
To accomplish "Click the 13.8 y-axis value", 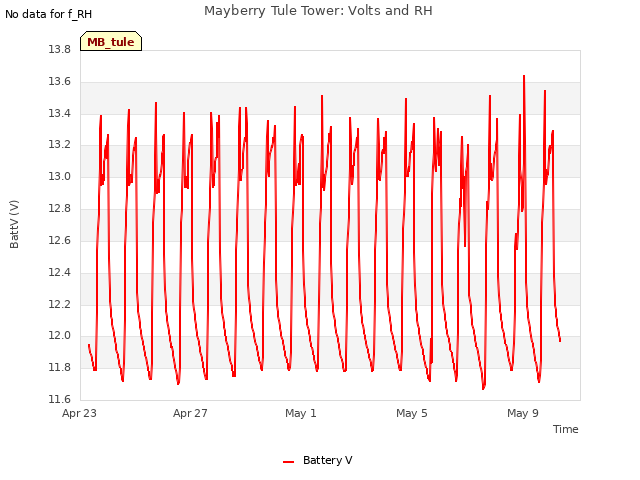I will [x=60, y=50].
